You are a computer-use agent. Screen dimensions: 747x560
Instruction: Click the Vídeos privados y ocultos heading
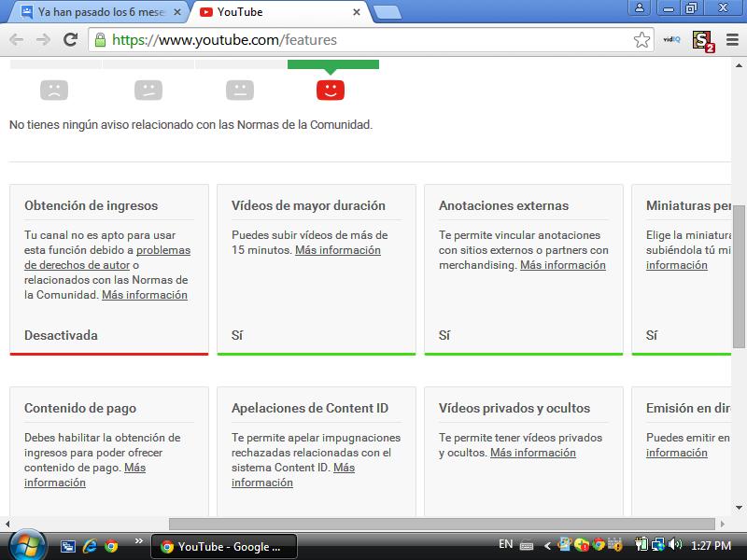(514, 408)
